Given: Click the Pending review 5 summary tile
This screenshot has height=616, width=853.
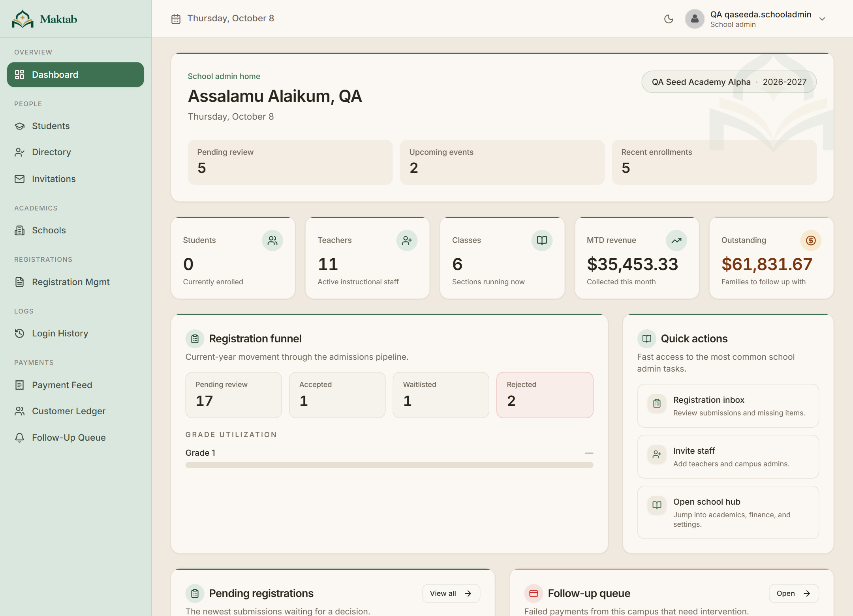Looking at the screenshot, I should pyautogui.click(x=290, y=162).
